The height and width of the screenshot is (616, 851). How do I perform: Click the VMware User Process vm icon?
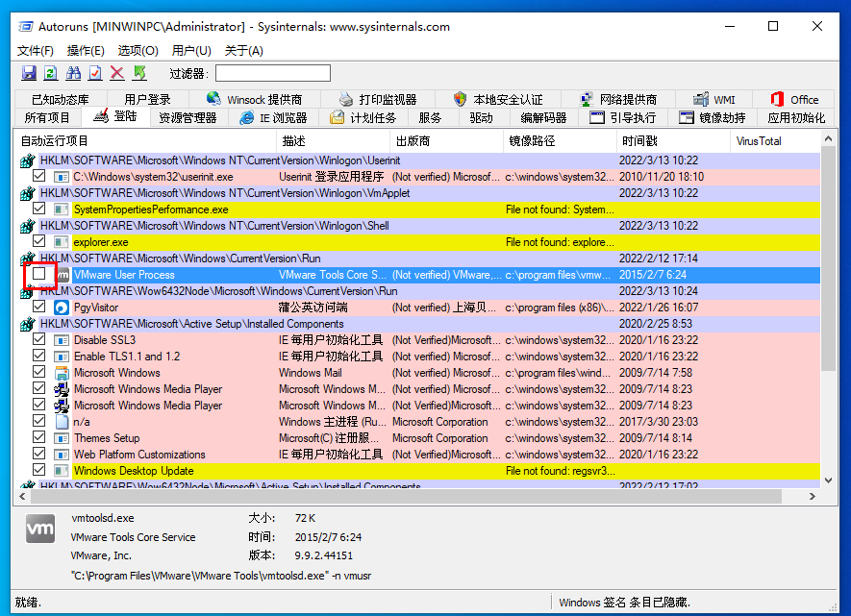pos(63,275)
